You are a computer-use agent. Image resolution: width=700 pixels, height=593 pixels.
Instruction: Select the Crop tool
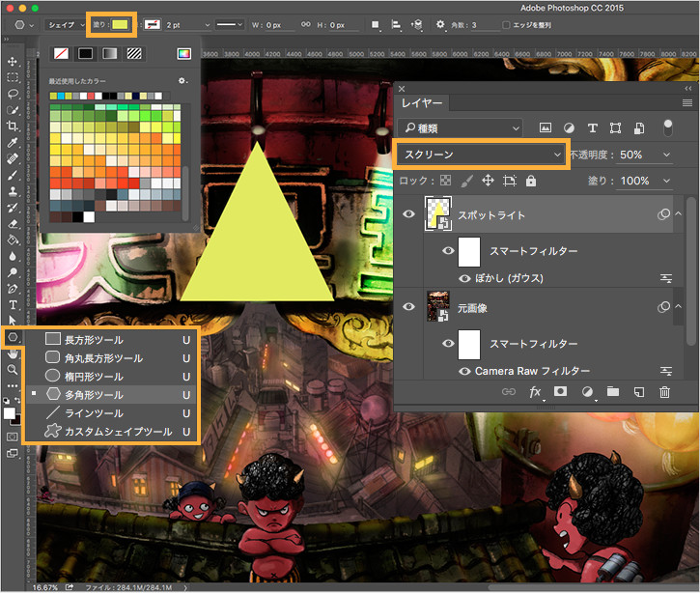tap(13, 126)
